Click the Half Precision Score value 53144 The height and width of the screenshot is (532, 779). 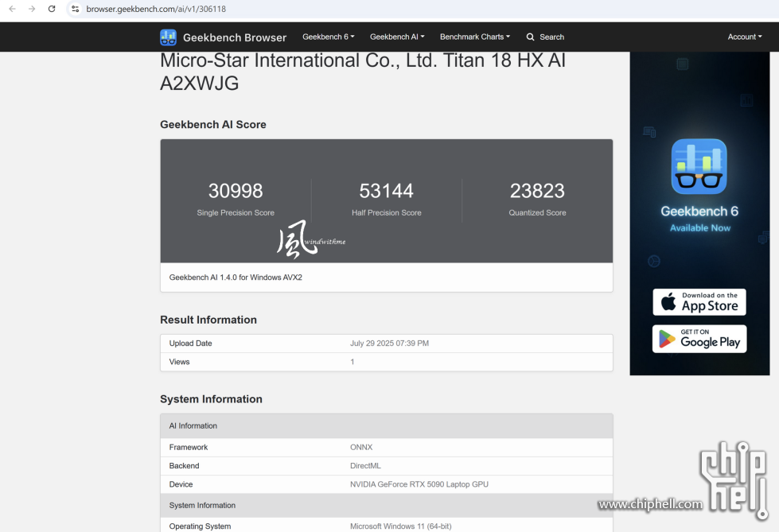(x=387, y=191)
